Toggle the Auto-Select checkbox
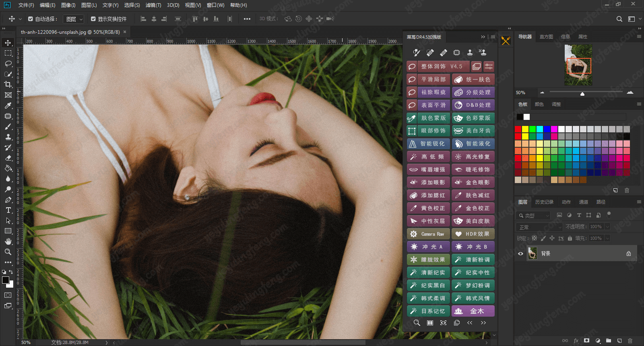 [31, 19]
